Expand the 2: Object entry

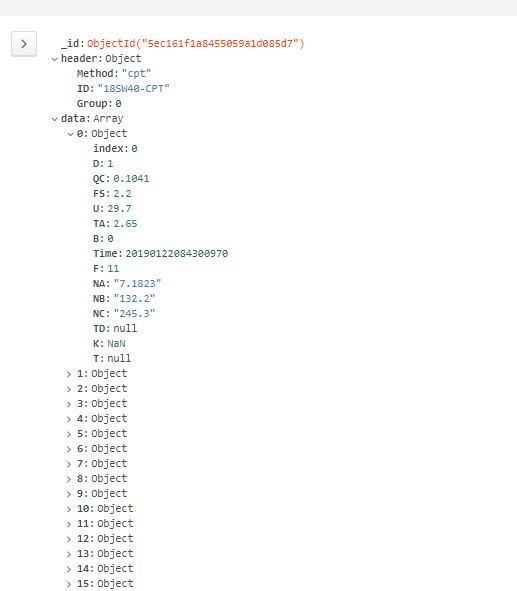point(69,389)
